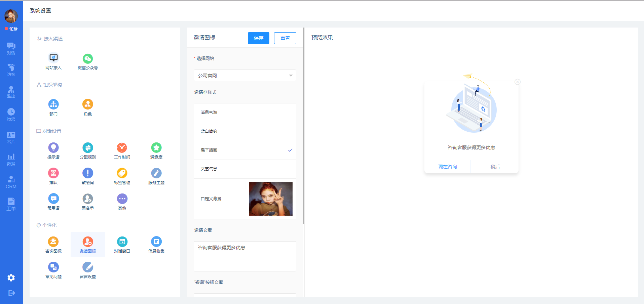Click the user avatar in the sidebar
Screen dimensions: 644x304
tap(11, 16)
